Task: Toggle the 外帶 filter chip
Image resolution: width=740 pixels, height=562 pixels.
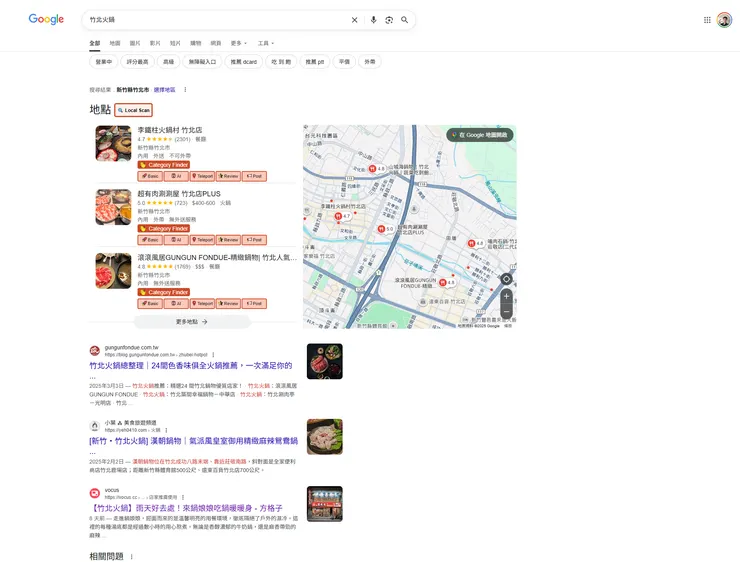Action: click(370, 62)
